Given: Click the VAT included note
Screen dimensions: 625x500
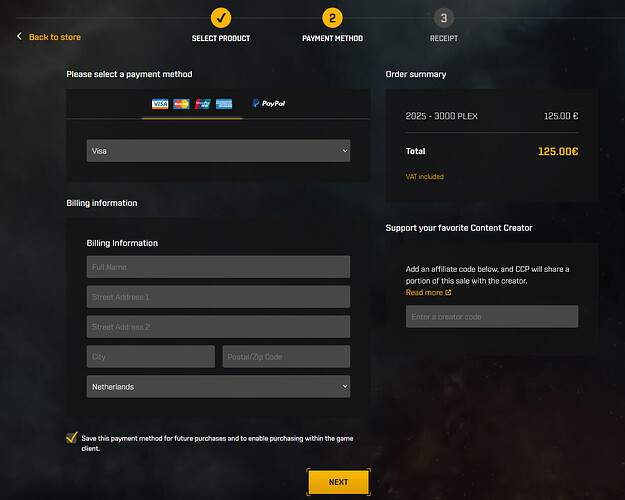Looking at the screenshot, I should pos(425,176).
